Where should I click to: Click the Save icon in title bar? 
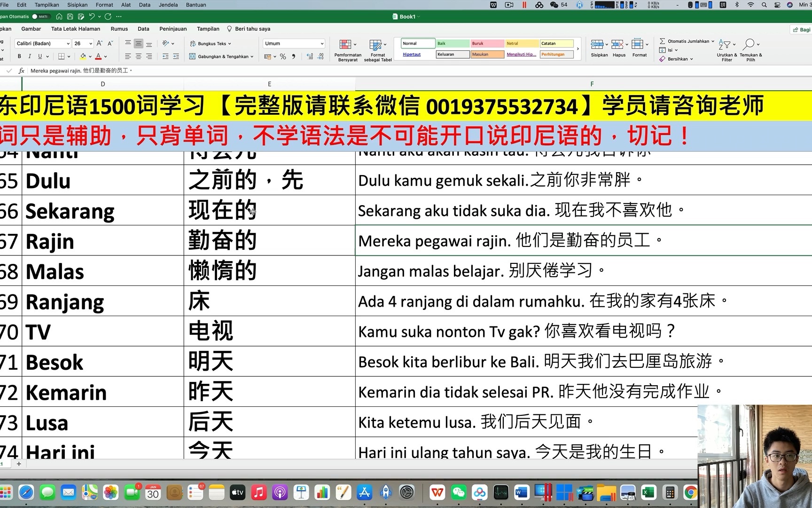[70, 16]
